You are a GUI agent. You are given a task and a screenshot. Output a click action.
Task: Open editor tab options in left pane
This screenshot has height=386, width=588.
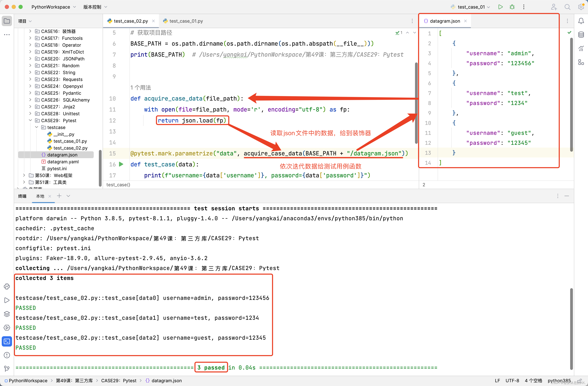tap(412, 21)
